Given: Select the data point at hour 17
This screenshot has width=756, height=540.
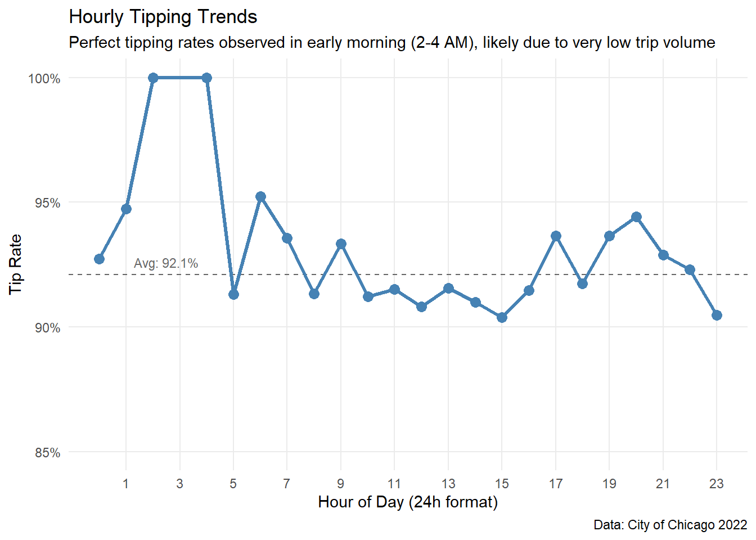Looking at the screenshot, I should [x=556, y=236].
